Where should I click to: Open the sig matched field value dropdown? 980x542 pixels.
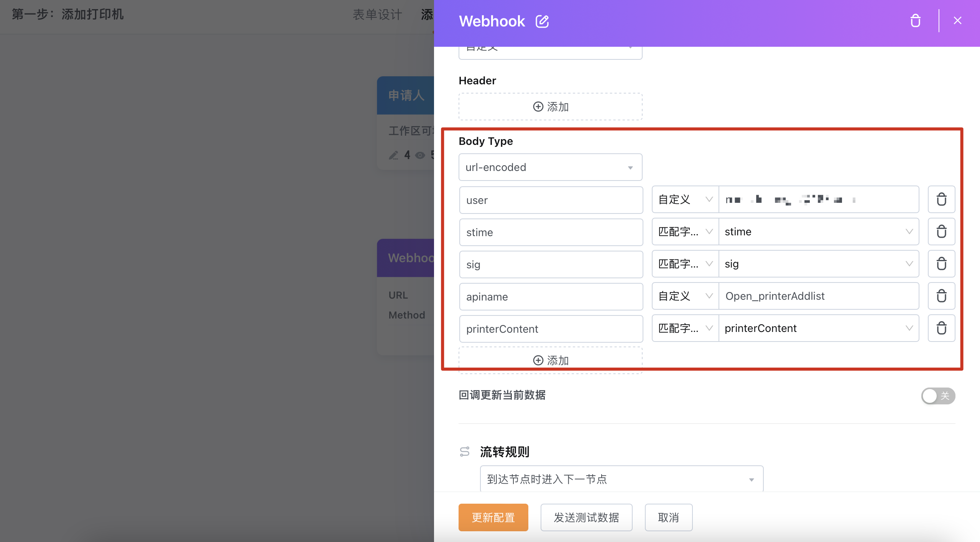click(x=819, y=264)
